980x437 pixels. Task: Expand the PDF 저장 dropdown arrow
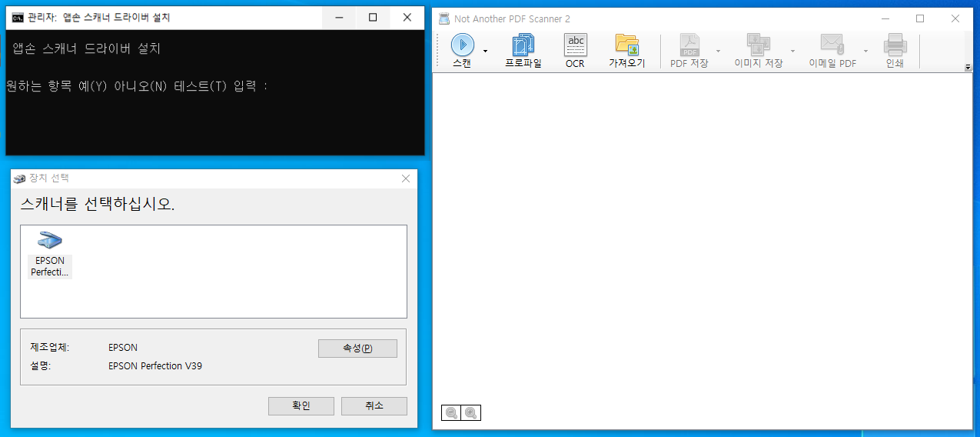(718, 51)
